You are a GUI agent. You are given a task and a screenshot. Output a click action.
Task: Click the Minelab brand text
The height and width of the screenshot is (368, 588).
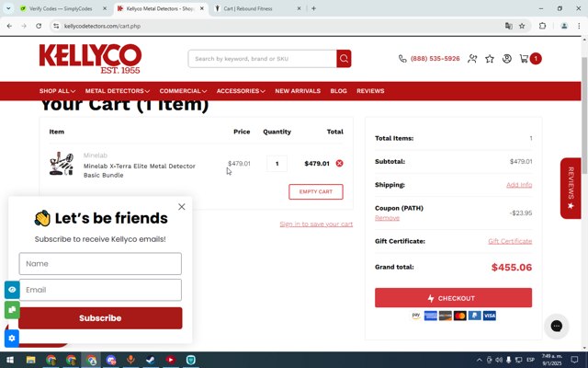pyautogui.click(x=96, y=155)
